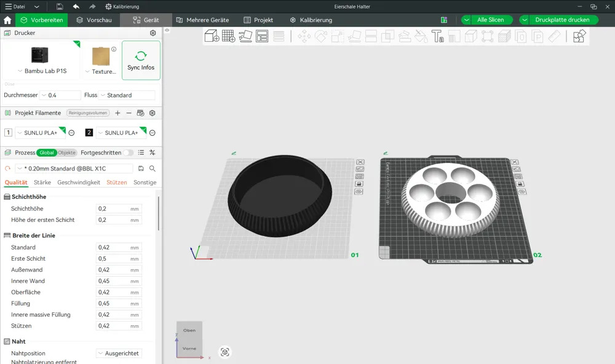The height and width of the screenshot is (364, 615).
Task: Toggle the Fortgeschritten advanced switch
Action: [129, 152]
